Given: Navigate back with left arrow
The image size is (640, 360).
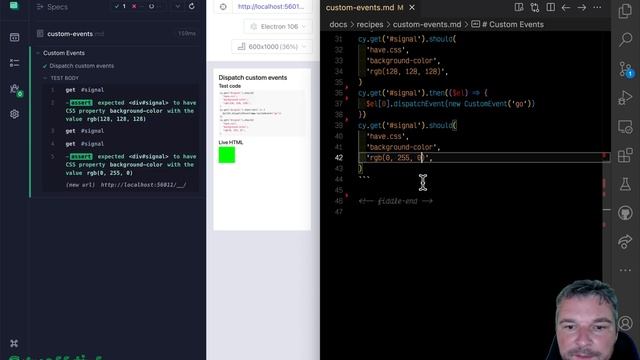Looking at the screenshot, I should (566, 7).
